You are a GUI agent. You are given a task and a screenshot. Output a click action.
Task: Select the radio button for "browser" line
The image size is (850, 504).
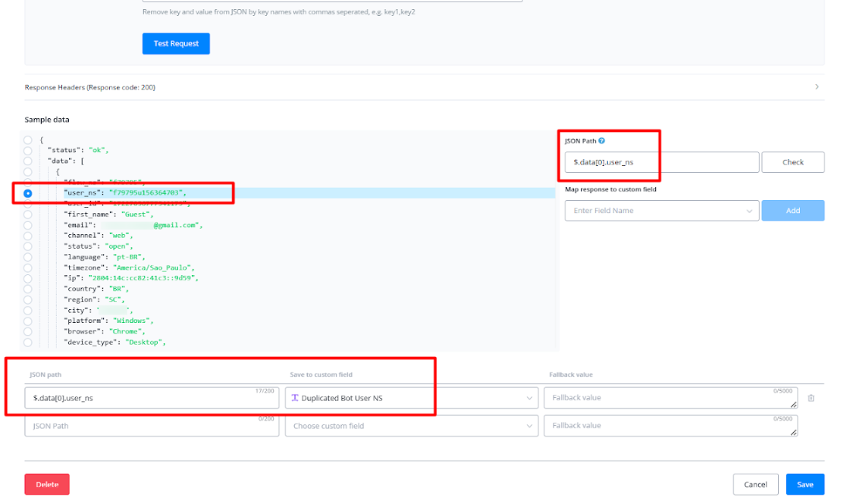pos(28,331)
